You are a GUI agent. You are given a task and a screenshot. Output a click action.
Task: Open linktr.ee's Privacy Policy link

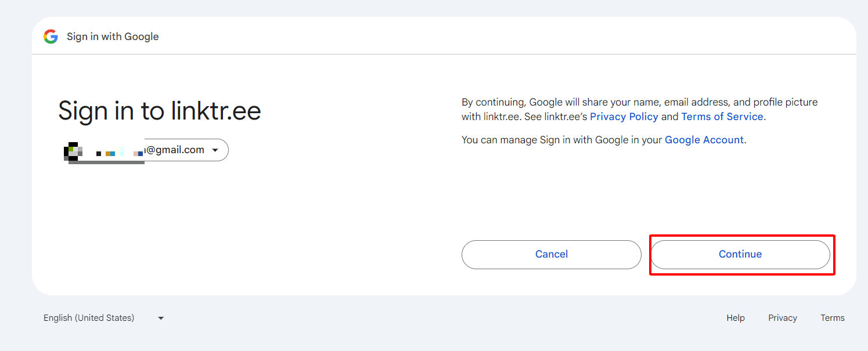624,117
